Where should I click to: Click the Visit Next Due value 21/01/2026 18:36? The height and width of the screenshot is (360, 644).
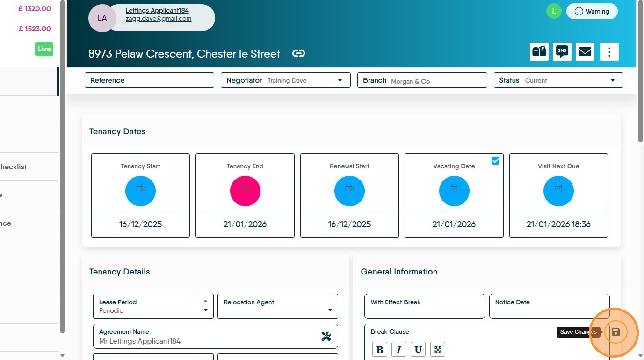pos(558,224)
